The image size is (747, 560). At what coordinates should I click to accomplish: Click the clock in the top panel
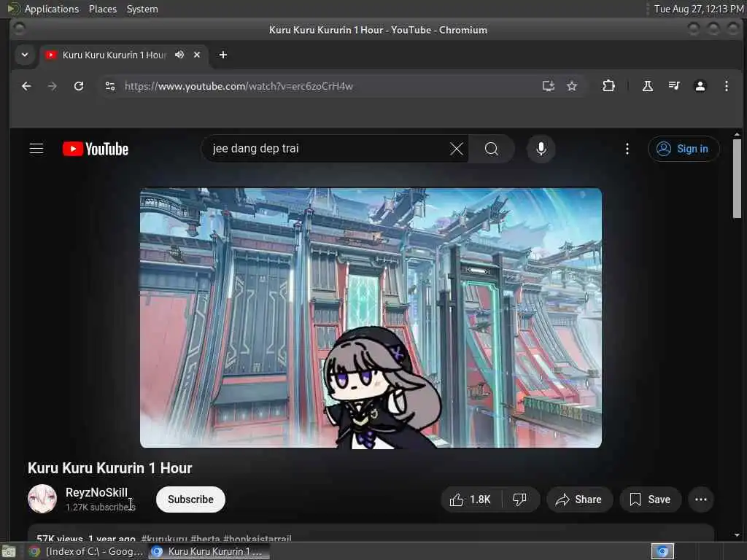(698, 9)
